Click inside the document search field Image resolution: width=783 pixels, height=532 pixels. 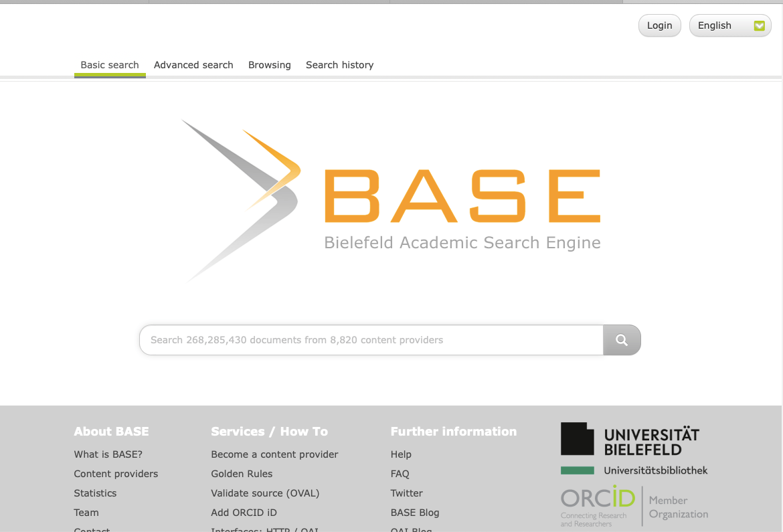point(371,340)
